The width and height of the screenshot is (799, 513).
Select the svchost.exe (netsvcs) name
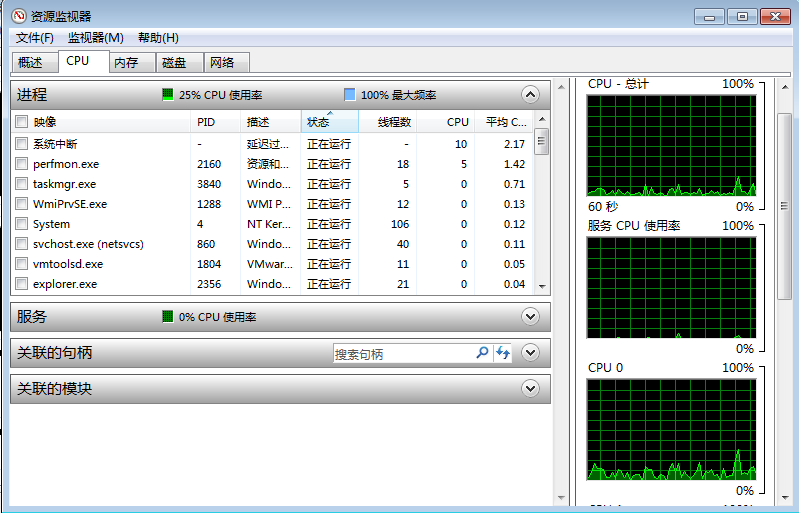(x=88, y=244)
